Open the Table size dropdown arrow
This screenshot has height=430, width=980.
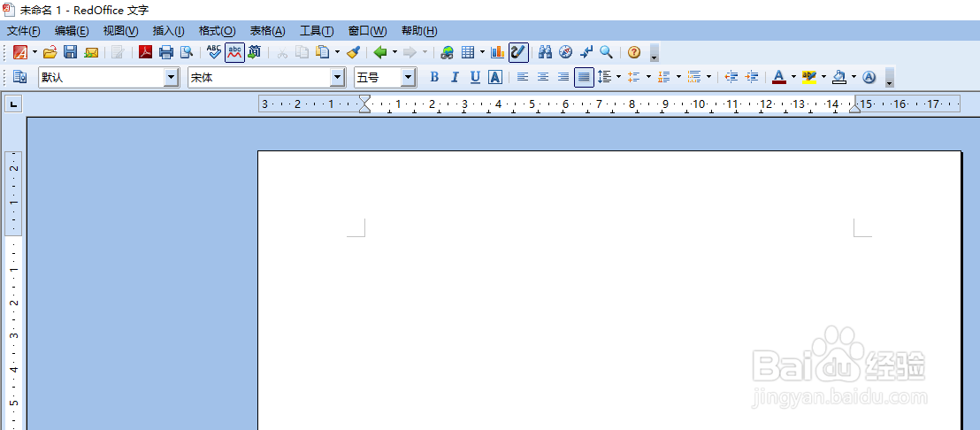coord(483,52)
